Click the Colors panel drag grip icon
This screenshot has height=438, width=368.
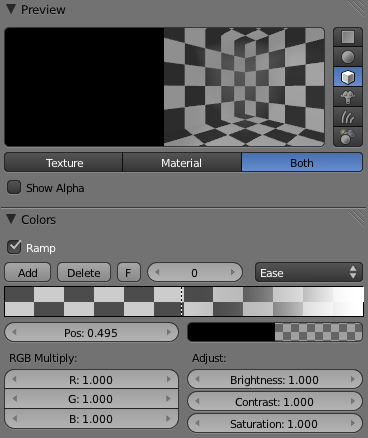click(356, 218)
